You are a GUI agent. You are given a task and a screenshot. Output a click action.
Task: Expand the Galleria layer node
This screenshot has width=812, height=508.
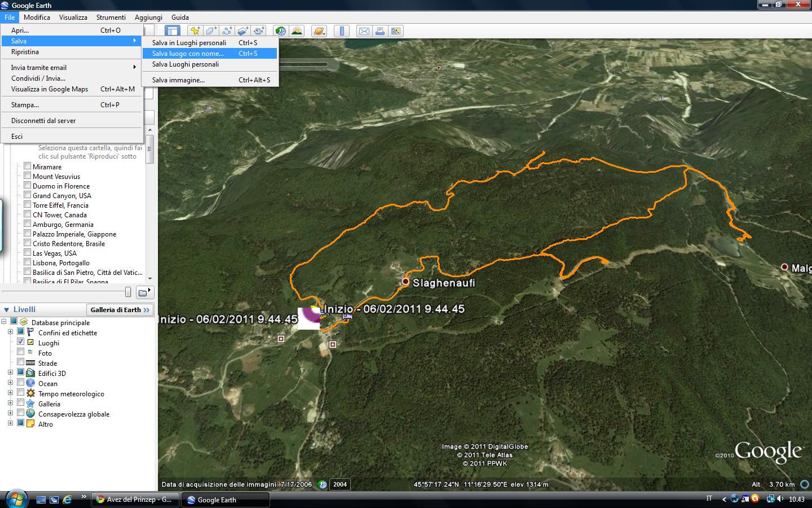click(x=10, y=404)
